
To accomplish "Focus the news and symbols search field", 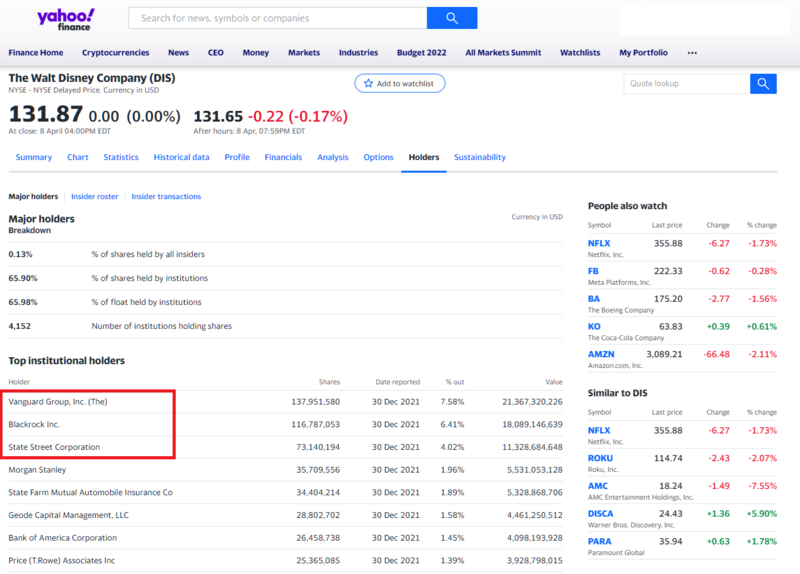I will 278,18.
